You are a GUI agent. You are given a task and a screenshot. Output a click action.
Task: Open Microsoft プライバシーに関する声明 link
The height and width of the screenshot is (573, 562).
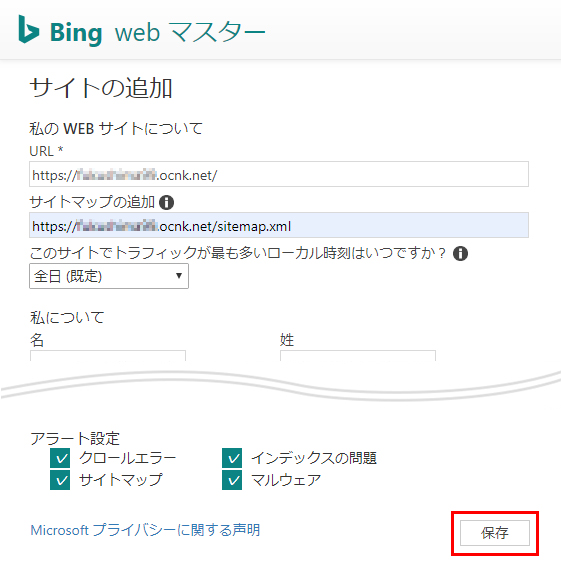145,530
